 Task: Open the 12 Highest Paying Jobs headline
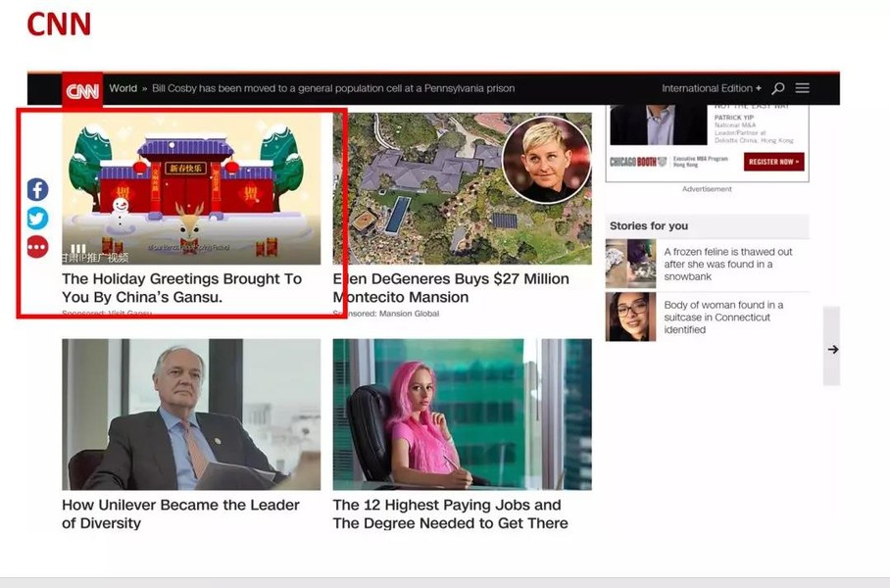[451, 514]
